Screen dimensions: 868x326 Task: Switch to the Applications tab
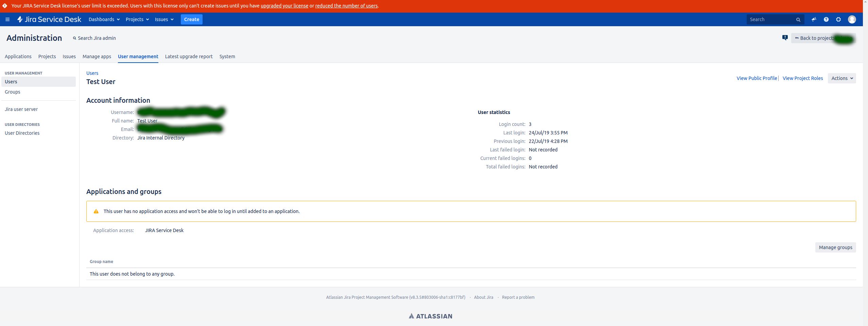tap(18, 56)
